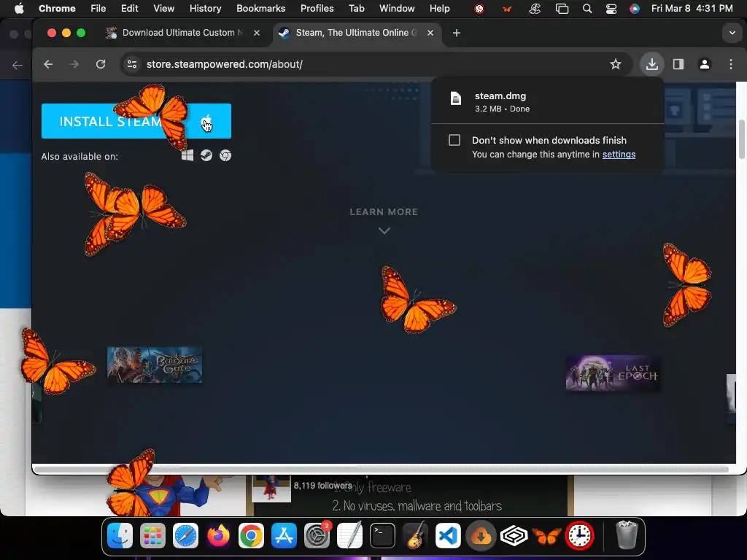Open the Profiles menu
The width and height of the screenshot is (747, 560).
(317, 8)
